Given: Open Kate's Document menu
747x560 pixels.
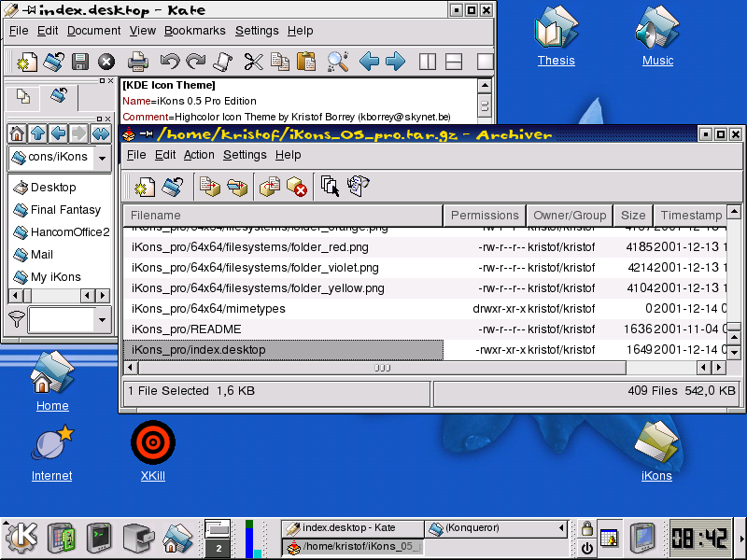Looking at the screenshot, I should (94, 31).
